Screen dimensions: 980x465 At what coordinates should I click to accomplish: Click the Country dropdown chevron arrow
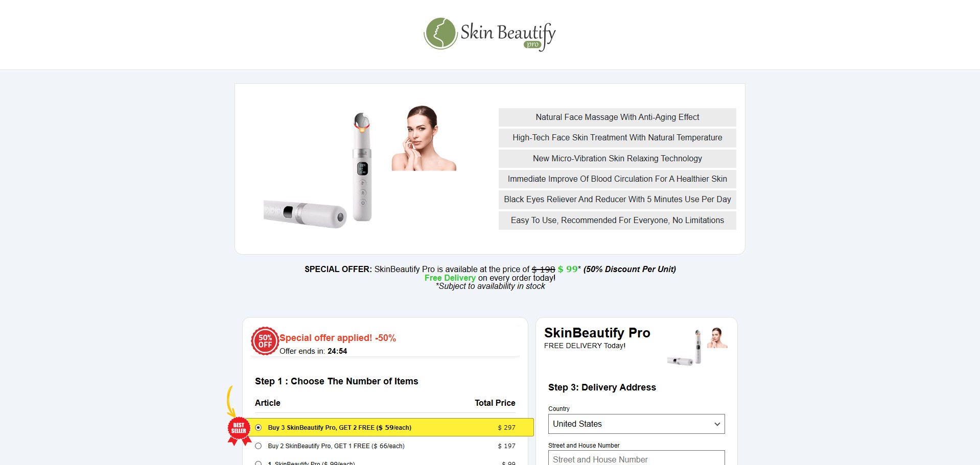[x=717, y=424]
